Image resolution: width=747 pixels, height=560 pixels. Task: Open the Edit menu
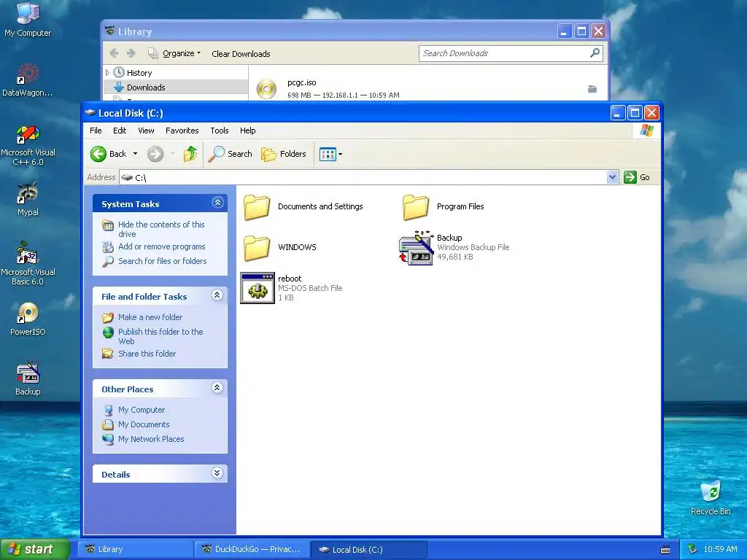(120, 131)
